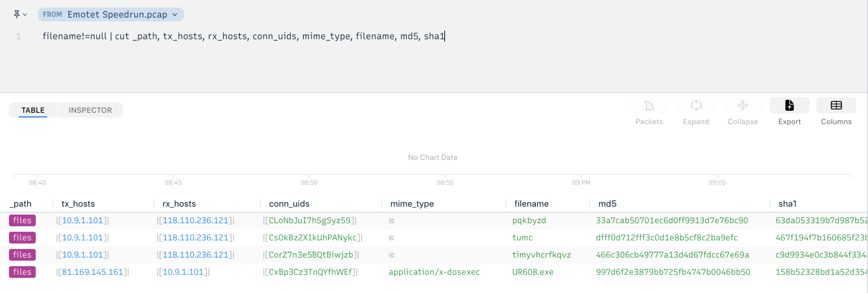Click the Expand icon button
Image resolution: width=868 pixels, height=293 pixels.
click(x=696, y=106)
